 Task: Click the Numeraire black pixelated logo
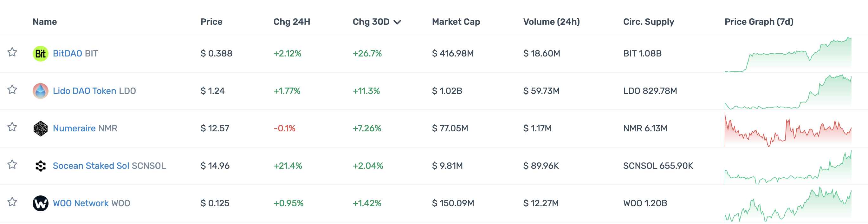pyautogui.click(x=41, y=128)
